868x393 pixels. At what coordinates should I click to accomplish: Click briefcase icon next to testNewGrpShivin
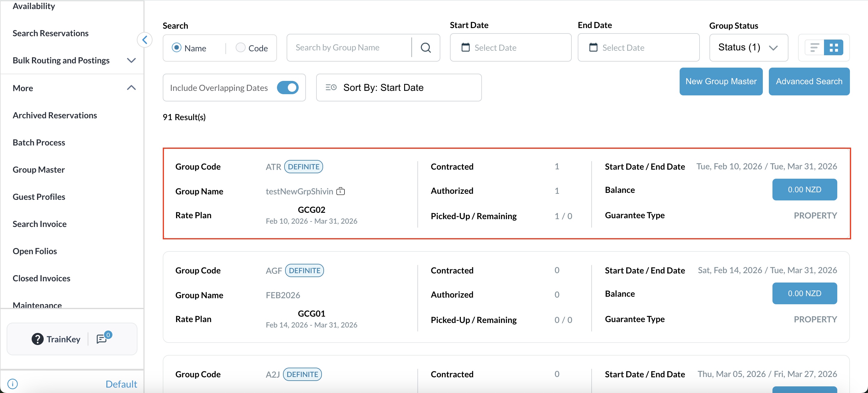click(341, 191)
